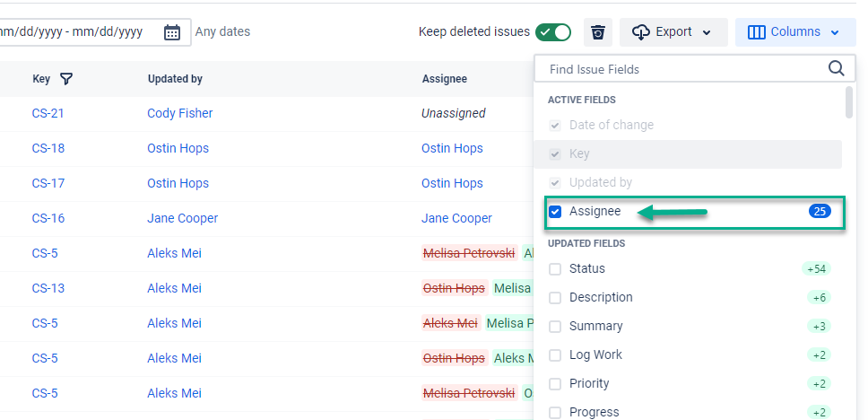Image resolution: width=868 pixels, height=420 pixels.
Task: Open the date range calendar picker
Action: (172, 32)
